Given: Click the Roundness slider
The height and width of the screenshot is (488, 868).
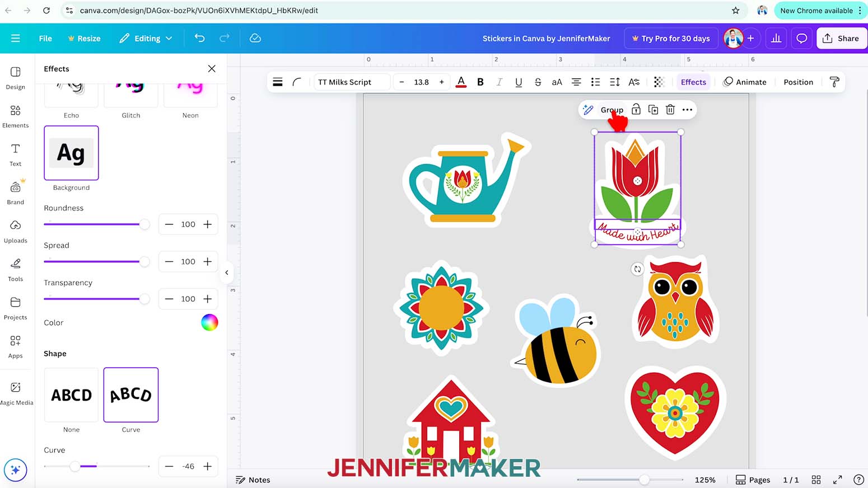Looking at the screenshot, I should click(x=96, y=224).
